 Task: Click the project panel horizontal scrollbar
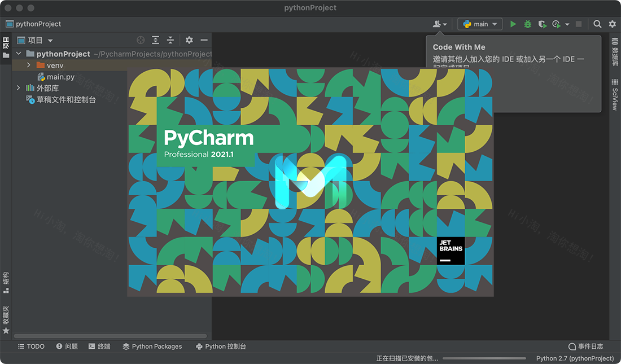(111, 336)
